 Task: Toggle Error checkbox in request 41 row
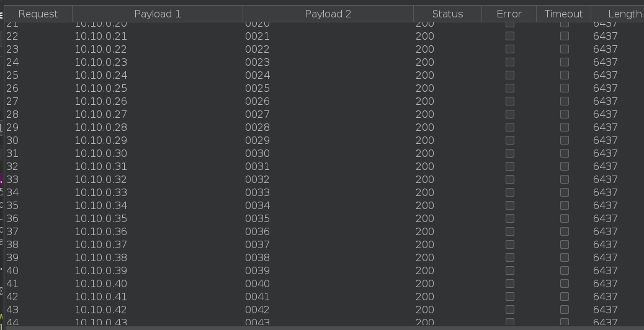[510, 283]
